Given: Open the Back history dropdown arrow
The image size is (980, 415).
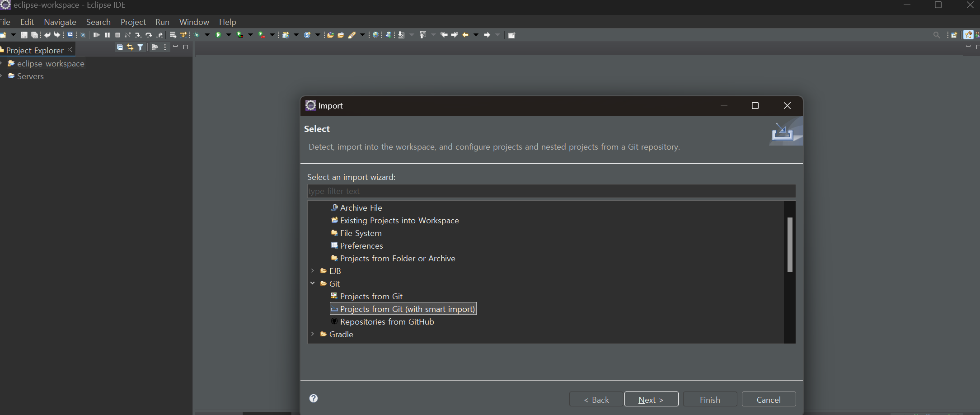Looking at the screenshot, I should click(x=476, y=35).
